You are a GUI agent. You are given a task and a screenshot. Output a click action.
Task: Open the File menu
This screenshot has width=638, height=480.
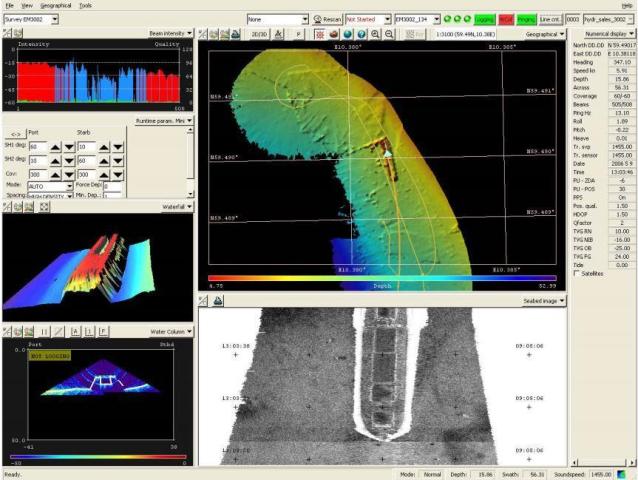pyautogui.click(x=9, y=5)
